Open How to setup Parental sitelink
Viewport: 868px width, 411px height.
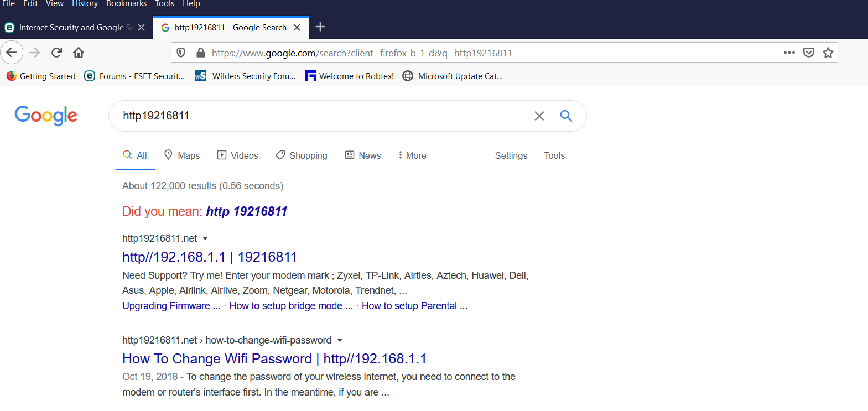point(414,306)
